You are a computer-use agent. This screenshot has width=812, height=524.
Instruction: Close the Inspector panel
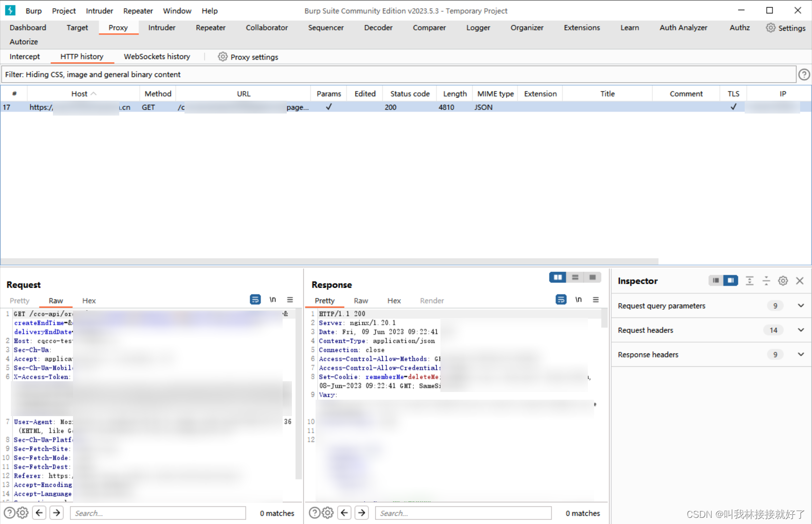(800, 280)
